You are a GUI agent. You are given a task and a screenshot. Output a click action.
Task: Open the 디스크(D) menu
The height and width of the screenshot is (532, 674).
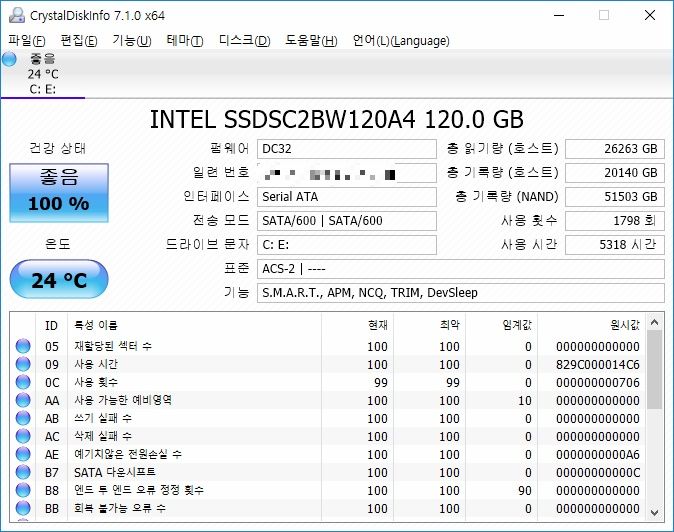[245, 41]
